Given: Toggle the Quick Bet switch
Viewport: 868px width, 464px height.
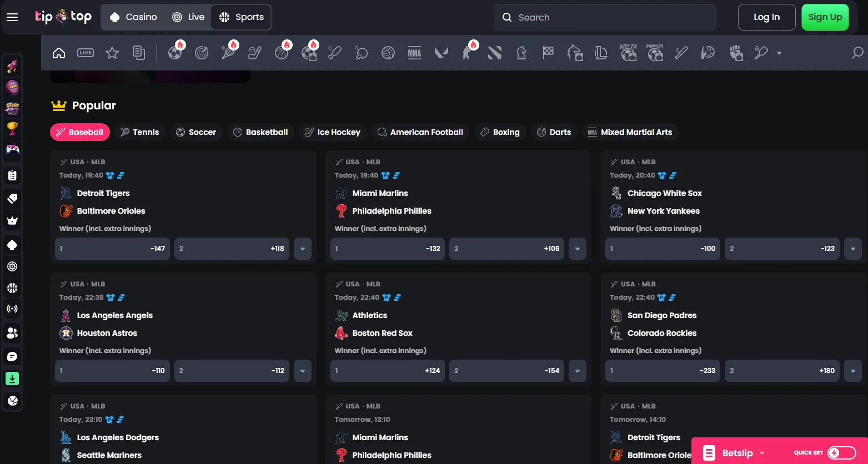Looking at the screenshot, I should [x=841, y=453].
